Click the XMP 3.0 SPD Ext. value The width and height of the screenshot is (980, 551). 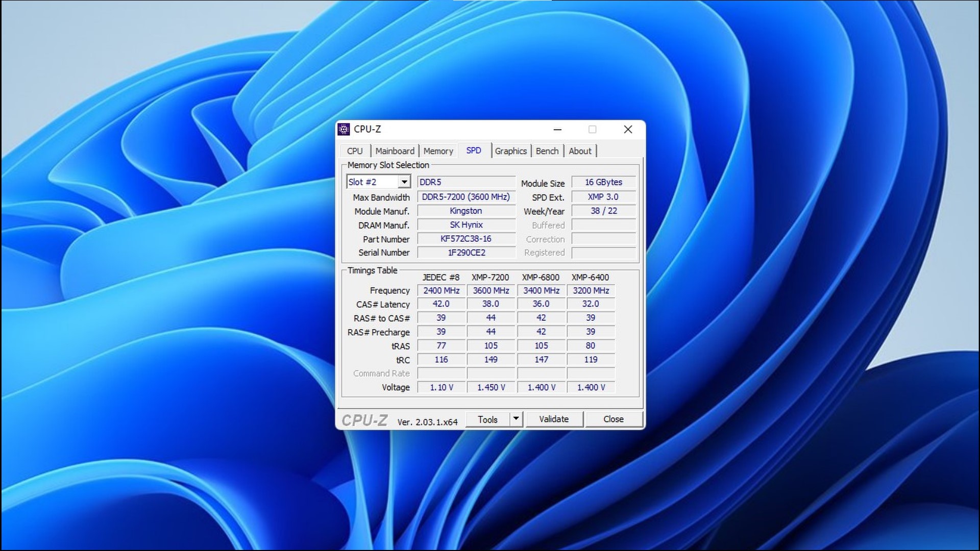(604, 197)
